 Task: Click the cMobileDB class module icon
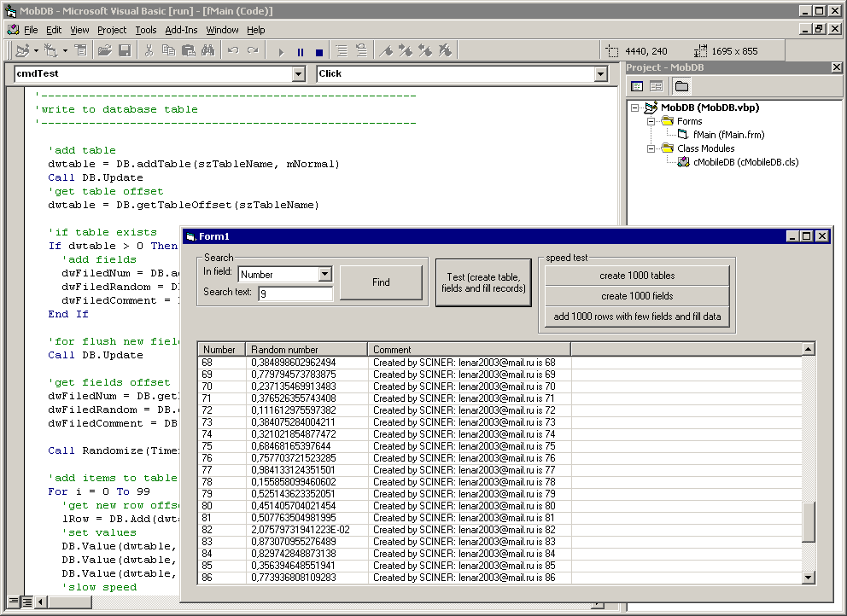click(684, 162)
